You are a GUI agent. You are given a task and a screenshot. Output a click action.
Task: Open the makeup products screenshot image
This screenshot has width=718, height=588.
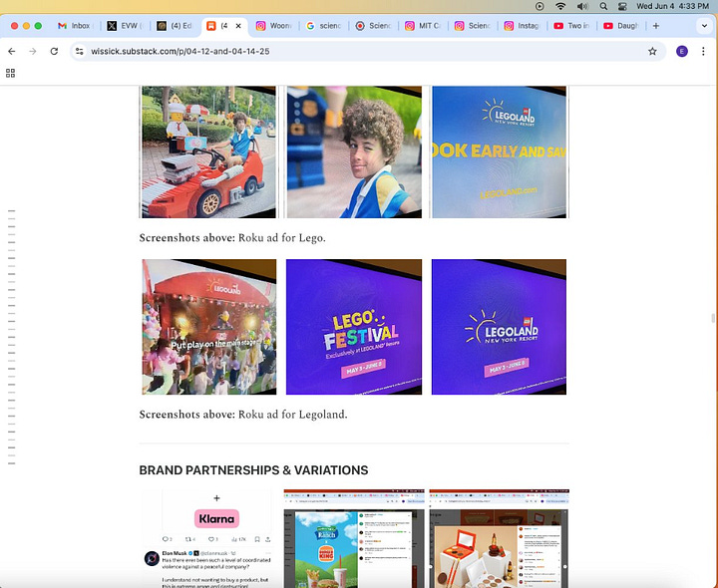[x=500, y=538]
